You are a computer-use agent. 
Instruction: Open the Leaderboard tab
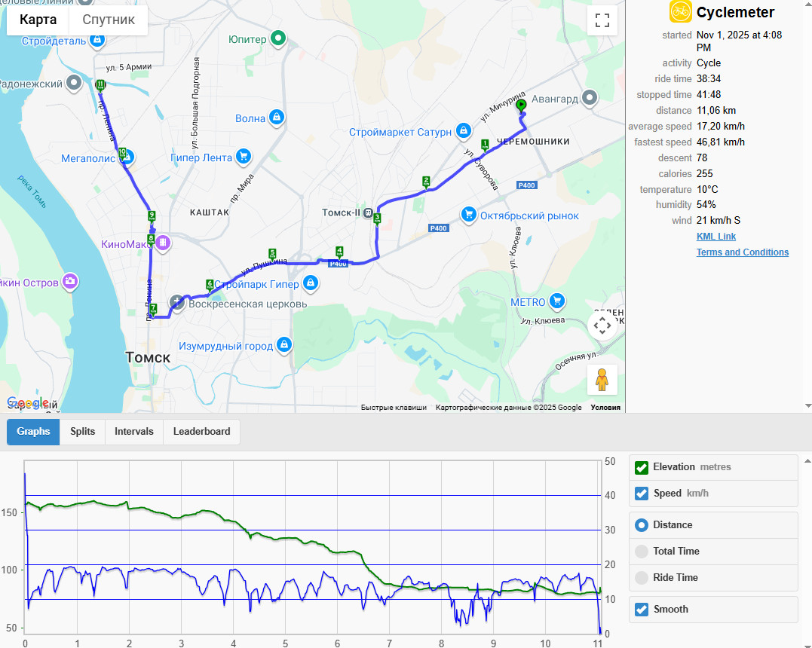[x=201, y=432]
